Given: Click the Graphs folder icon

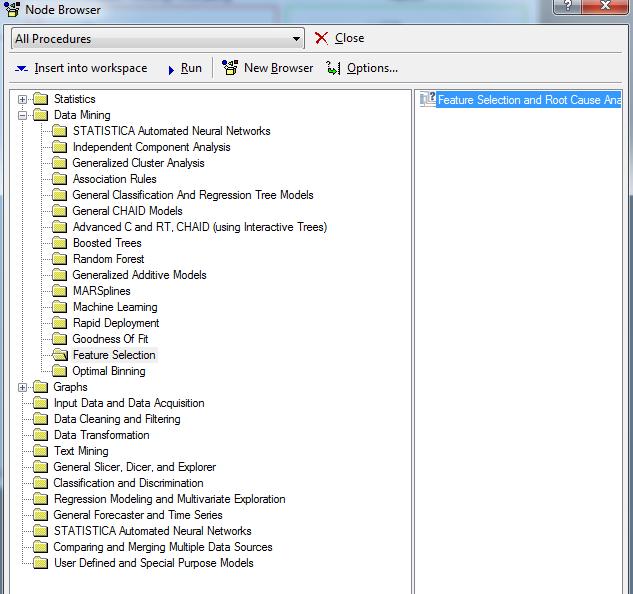Looking at the screenshot, I should tap(40, 387).
